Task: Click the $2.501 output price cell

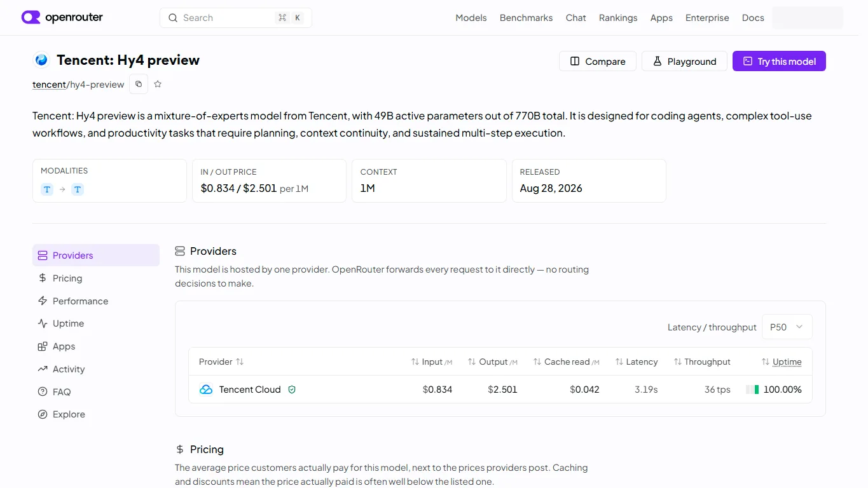Action: [x=502, y=390]
